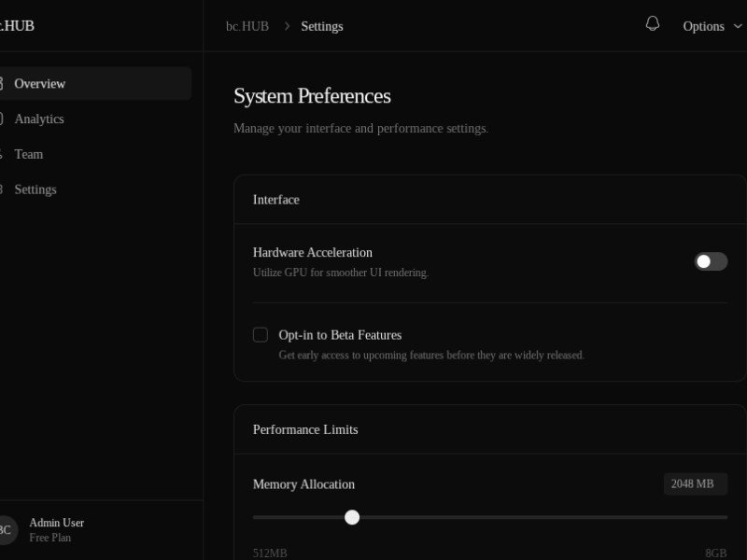This screenshot has height=560, width=747.
Task: Click the breadcrumb separator chevron
Action: 287,26
